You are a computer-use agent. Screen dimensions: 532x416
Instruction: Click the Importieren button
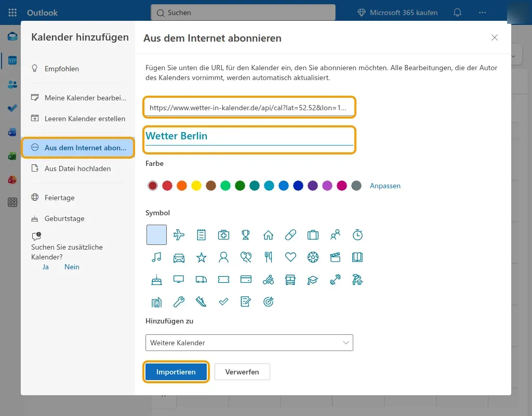176,372
